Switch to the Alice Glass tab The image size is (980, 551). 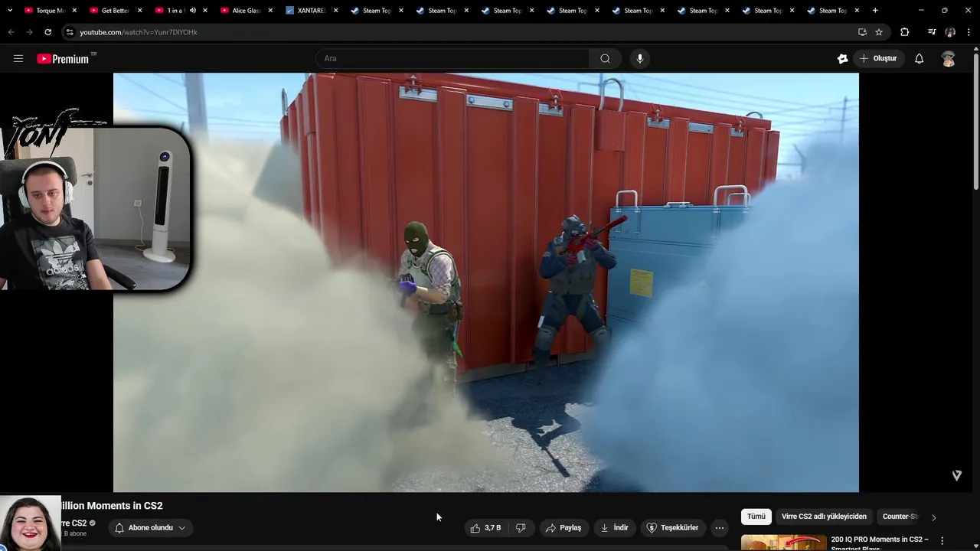[245, 11]
